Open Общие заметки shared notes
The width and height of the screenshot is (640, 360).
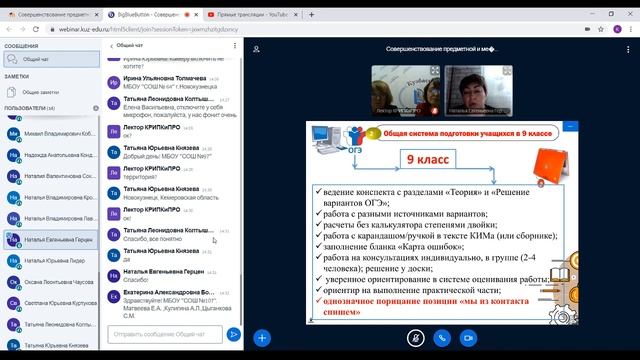pyautogui.click(x=51, y=92)
